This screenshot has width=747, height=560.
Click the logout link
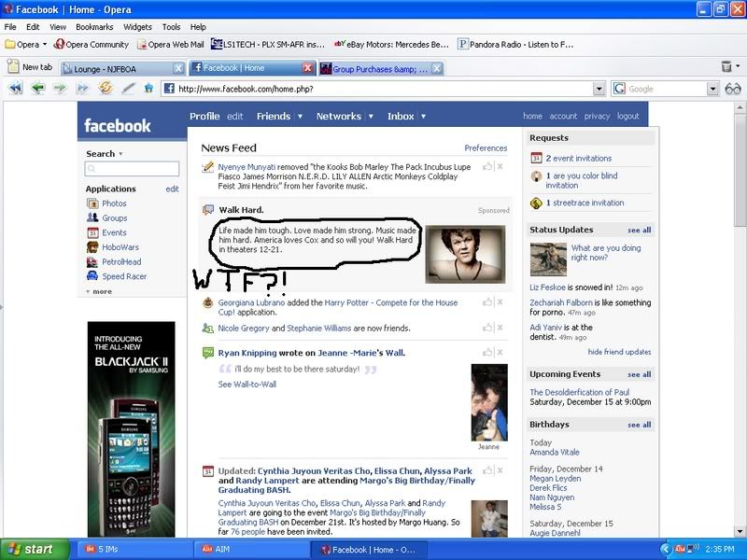(x=627, y=116)
